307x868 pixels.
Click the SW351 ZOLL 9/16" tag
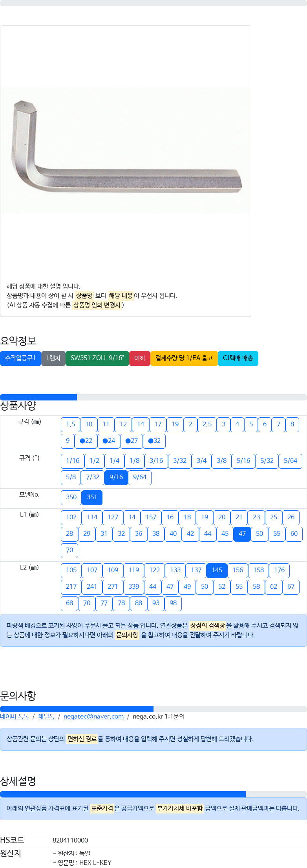[x=97, y=358]
